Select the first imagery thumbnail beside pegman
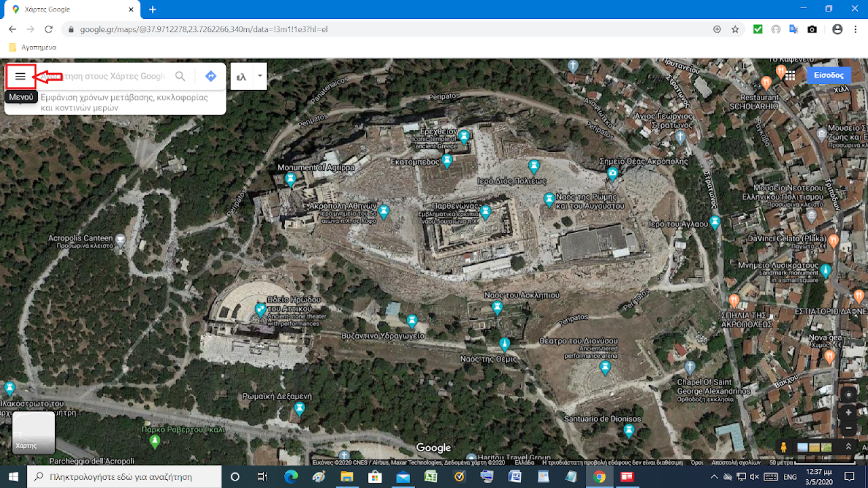The width and height of the screenshot is (868, 488). click(x=803, y=447)
